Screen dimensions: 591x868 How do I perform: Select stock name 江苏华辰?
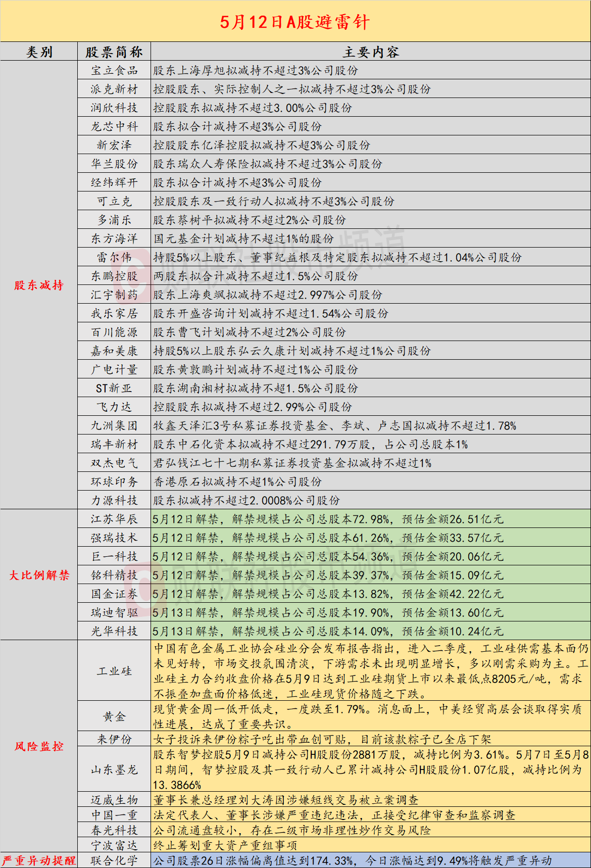[x=114, y=519]
